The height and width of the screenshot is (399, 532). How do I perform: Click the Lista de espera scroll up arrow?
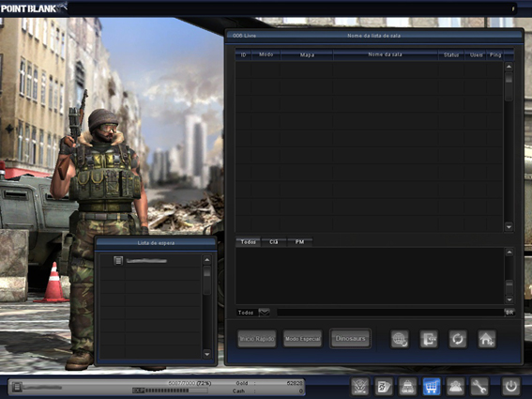207,260
